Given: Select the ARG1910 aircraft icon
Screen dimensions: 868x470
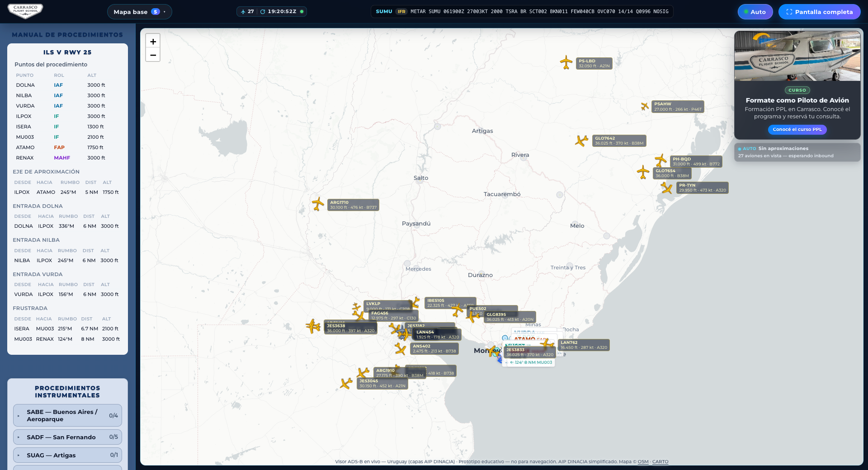Looking at the screenshot, I should pos(363,372).
